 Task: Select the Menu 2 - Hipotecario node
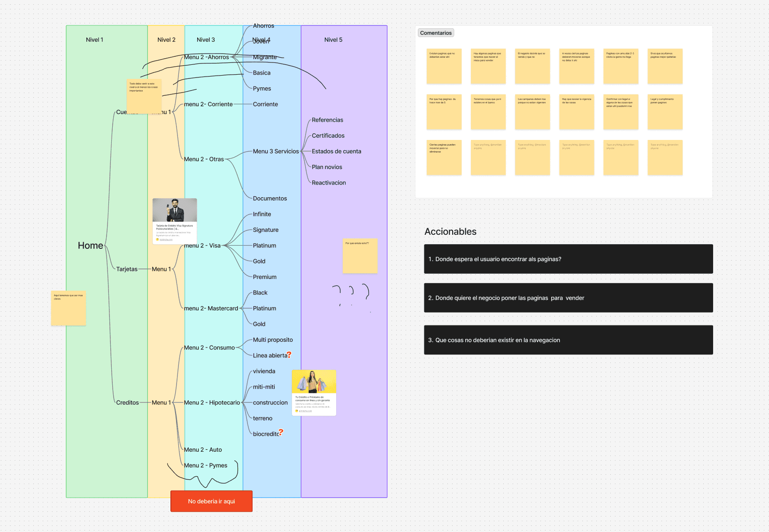tap(212, 402)
